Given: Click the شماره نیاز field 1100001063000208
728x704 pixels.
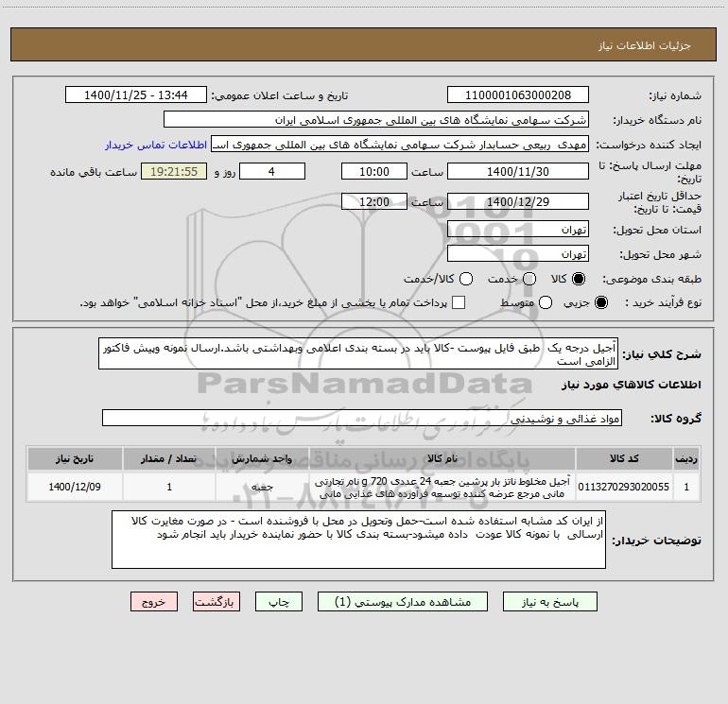Looking at the screenshot, I should (x=518, y=95).
